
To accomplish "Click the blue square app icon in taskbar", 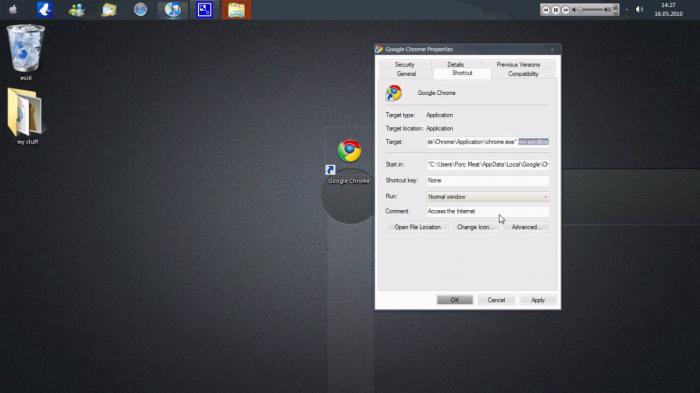I will click(x=204, y=9).
